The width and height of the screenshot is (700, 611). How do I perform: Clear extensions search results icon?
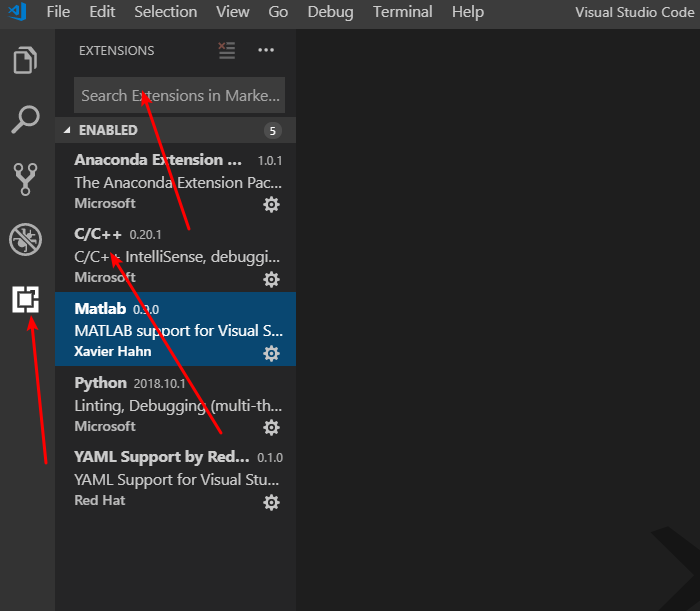[x=227, y=50]
